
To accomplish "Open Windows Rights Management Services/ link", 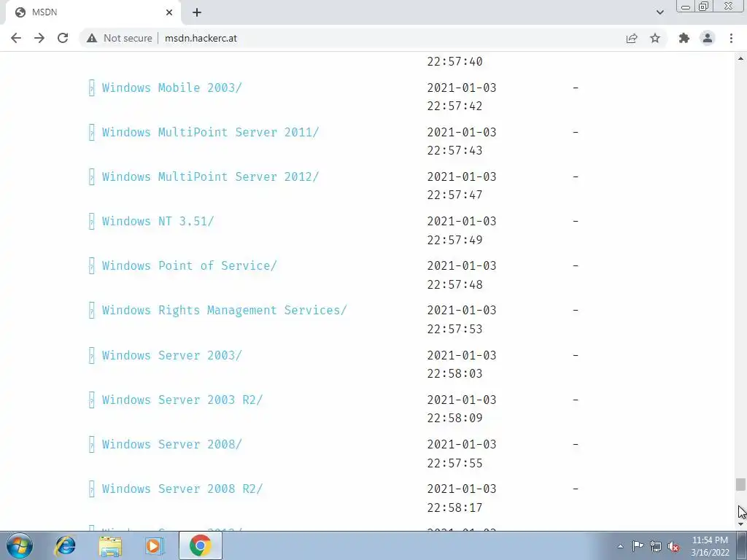I will pos(224,311).
